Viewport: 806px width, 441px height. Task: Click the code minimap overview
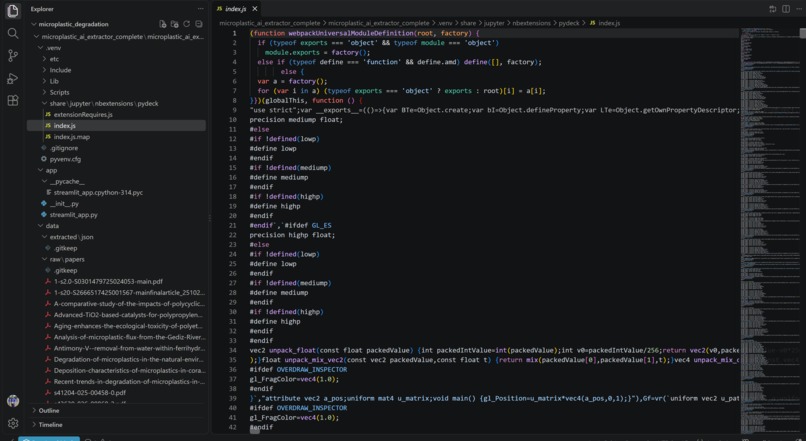(770, 230)
